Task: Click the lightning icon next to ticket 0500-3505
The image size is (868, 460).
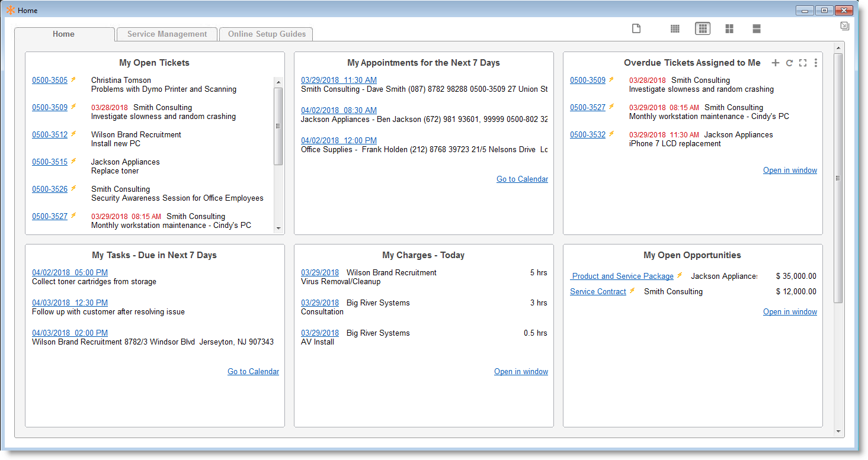Action: [x=73, y=79]
